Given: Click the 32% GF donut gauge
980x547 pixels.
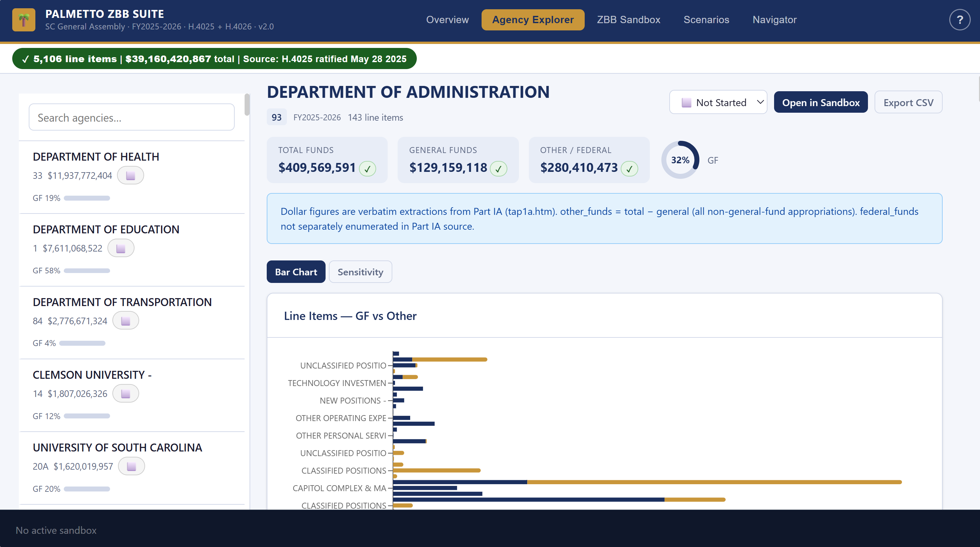Looking at the screenshot, I should click(x=680, y=160).
